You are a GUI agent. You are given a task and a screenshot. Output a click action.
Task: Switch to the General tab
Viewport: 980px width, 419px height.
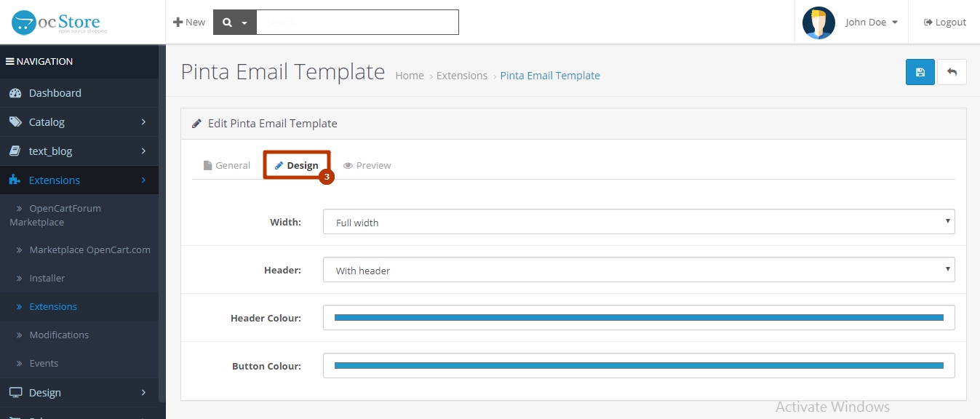pos(226,166)
